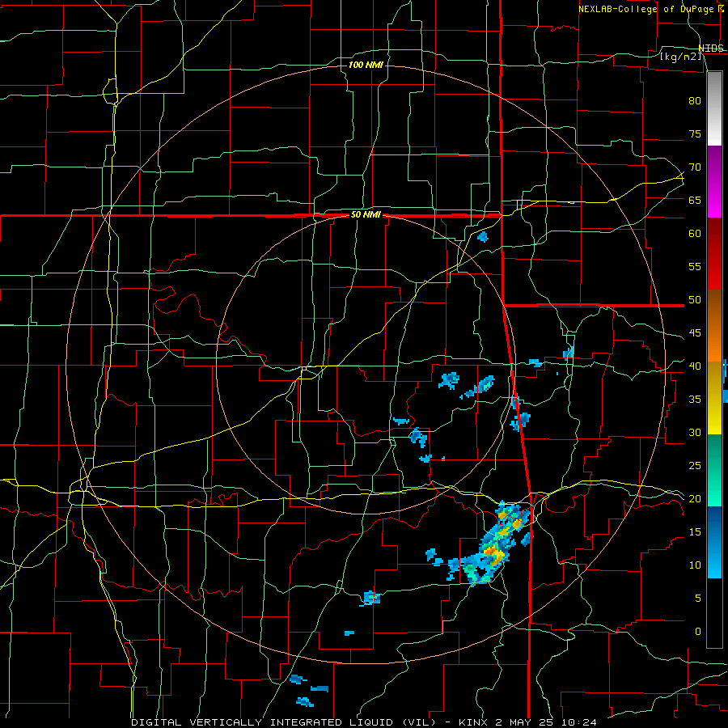Viewport: 728px width, 728px height.
Task: Click the [kg/m2] units label
Action: coord(680,57)
